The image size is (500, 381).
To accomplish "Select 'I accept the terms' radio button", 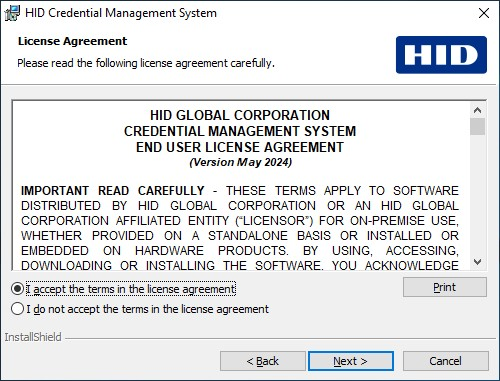I will click(x=17, y=289).
